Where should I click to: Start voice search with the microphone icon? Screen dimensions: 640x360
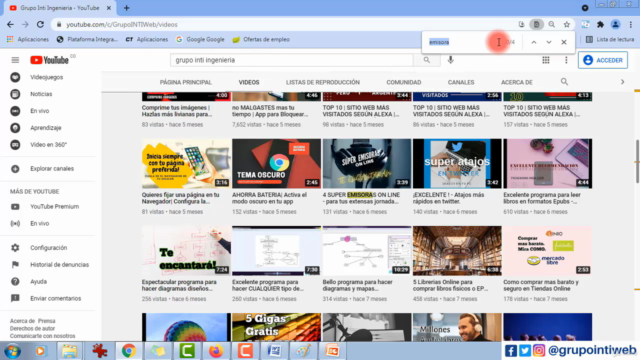451,60
